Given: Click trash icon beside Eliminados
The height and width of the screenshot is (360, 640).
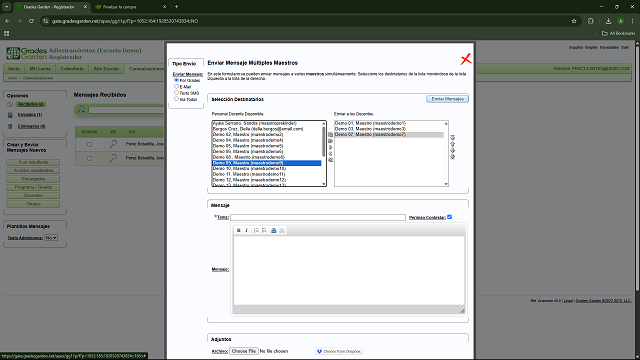Looking at the screenshot, I should pyautogui.click(x=10, y=127).
